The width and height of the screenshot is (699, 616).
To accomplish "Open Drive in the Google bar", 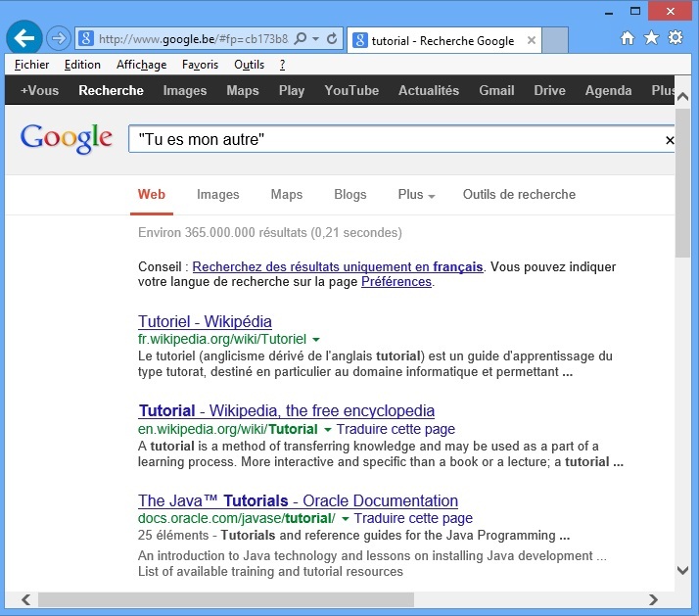I will point(549,90).
